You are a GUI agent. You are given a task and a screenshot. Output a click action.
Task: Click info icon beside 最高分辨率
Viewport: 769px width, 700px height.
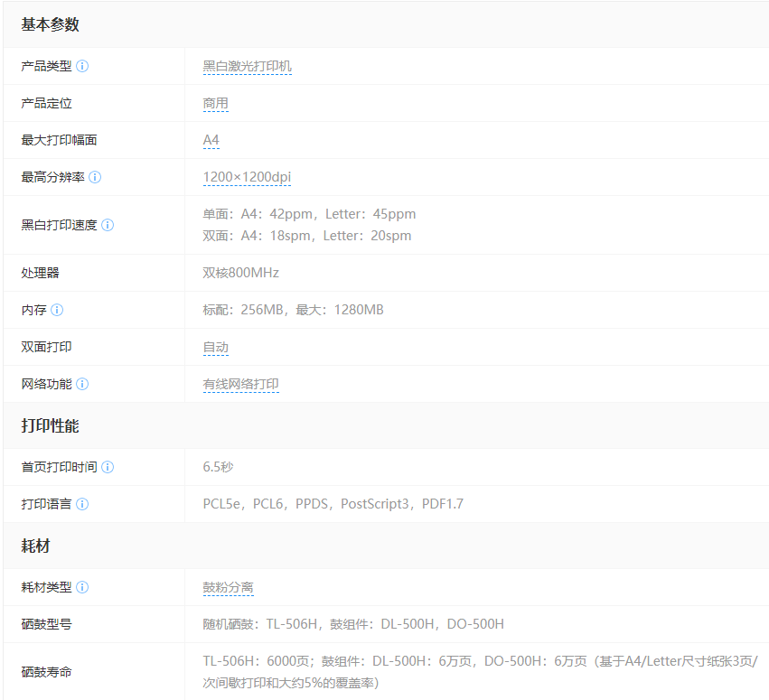coord(95,178)
